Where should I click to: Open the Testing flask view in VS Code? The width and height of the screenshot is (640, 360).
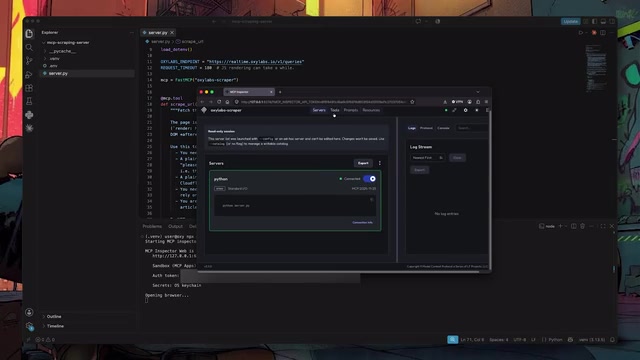[29, 101]
